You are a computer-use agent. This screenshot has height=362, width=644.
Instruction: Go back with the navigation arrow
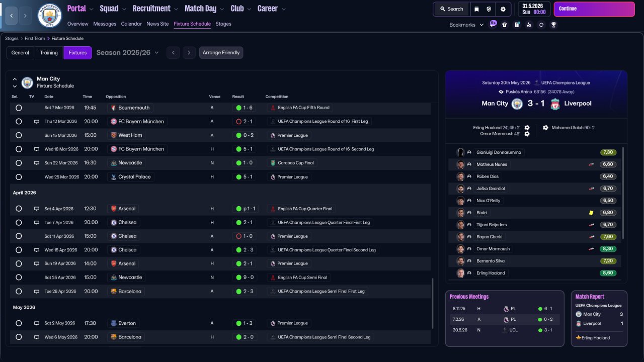11,16
